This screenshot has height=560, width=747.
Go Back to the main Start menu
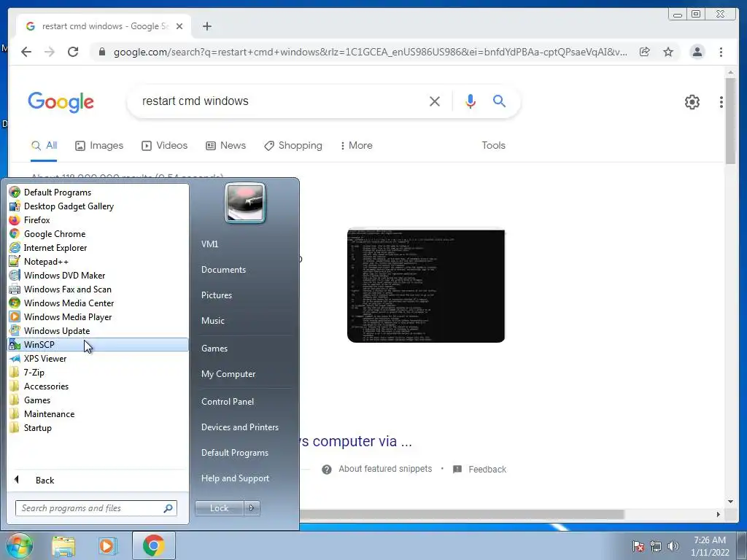pyautogui.click(x=98, y=480)
